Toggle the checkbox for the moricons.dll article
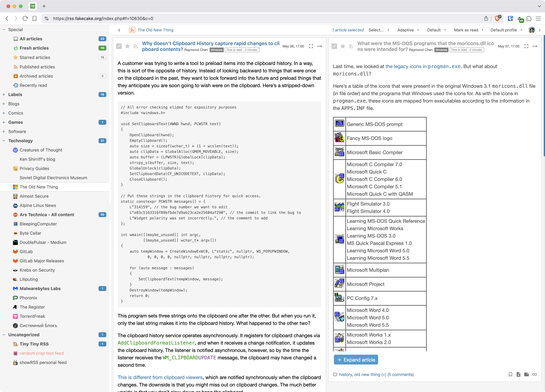545x392 pixels. coord(334,46)
